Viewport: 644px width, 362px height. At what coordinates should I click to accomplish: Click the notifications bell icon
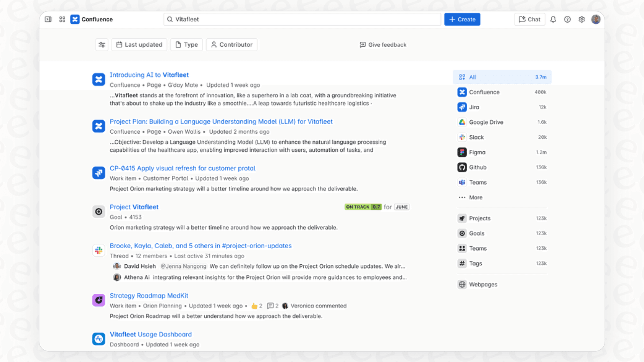coord(553,19)
